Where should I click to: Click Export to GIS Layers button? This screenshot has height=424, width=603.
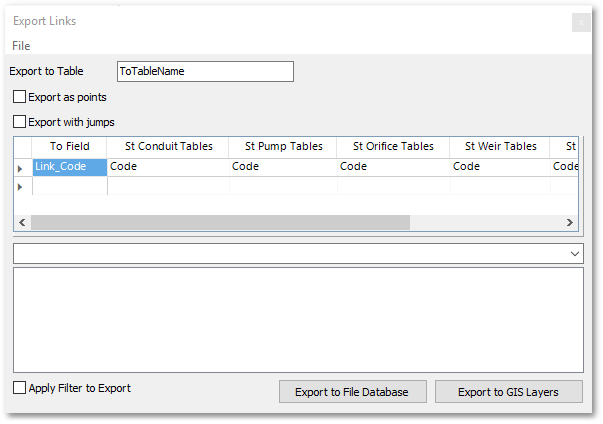(x=508, y=392)
